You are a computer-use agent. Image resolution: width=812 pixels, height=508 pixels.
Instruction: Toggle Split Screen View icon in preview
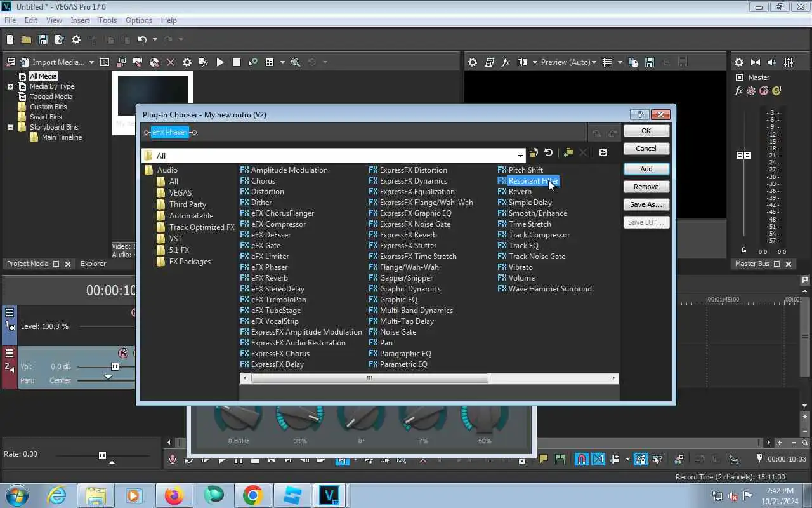(x=522, y=62)
